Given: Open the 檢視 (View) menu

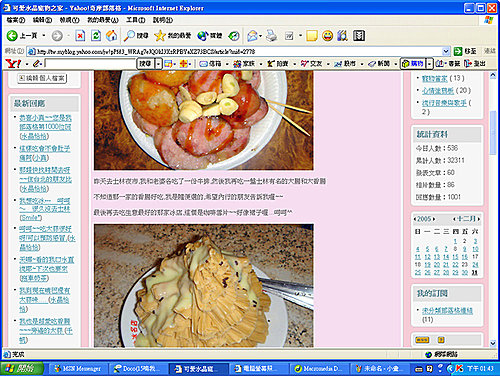Looking at the screenshot, I should point(69,20).
